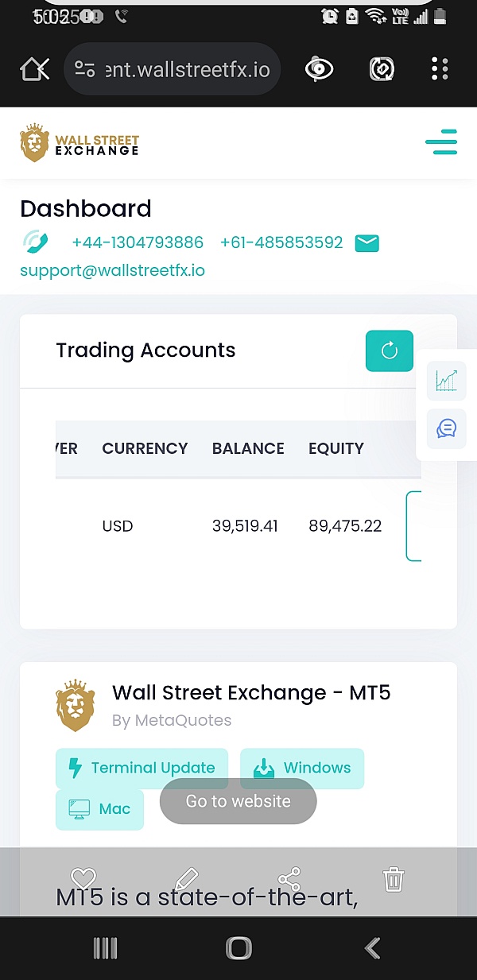This screenshot has height=980, width=477.
Task: Tap the browser home icon
Action: (x=34, y=70)
